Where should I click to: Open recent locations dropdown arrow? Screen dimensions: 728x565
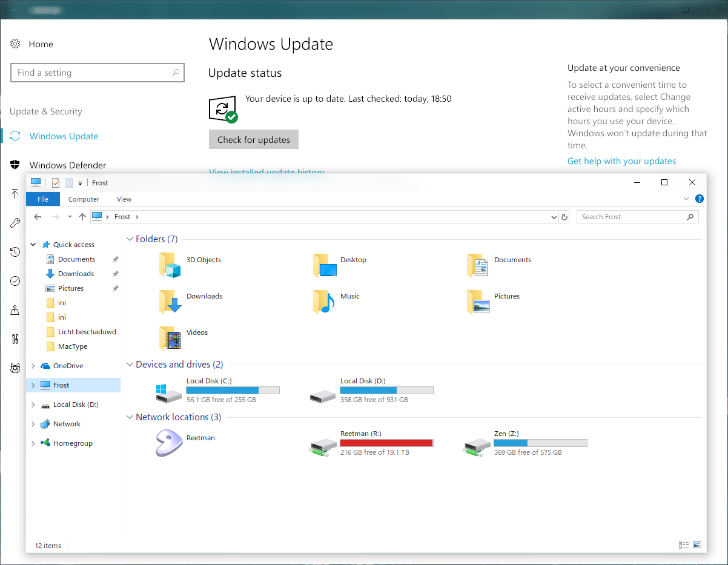click(70, 217)
